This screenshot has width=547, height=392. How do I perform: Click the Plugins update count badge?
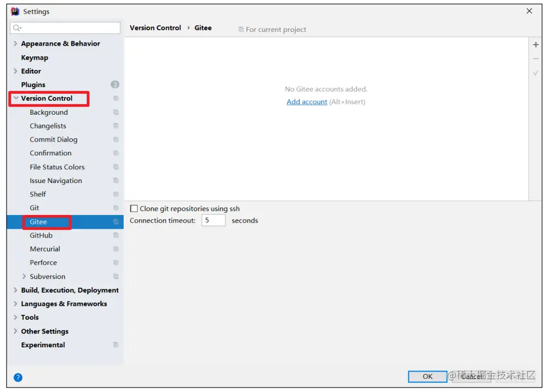[115, 84]
